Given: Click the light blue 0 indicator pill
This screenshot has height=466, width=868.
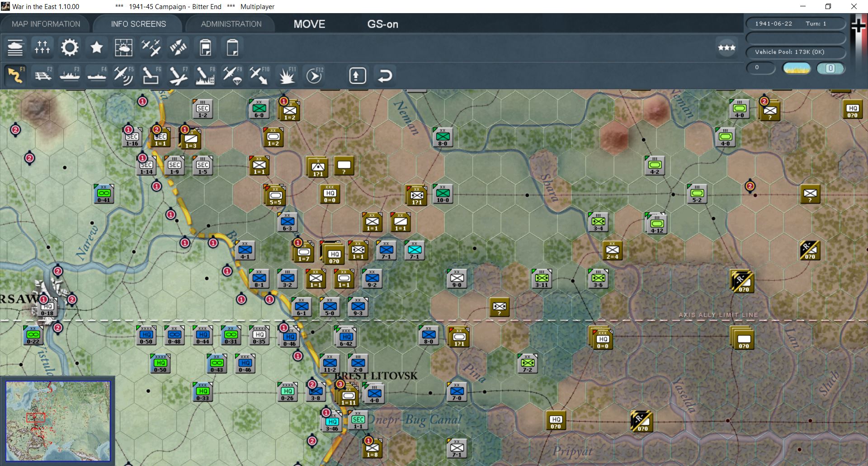Looking at the screenshot, I should 830,68.
